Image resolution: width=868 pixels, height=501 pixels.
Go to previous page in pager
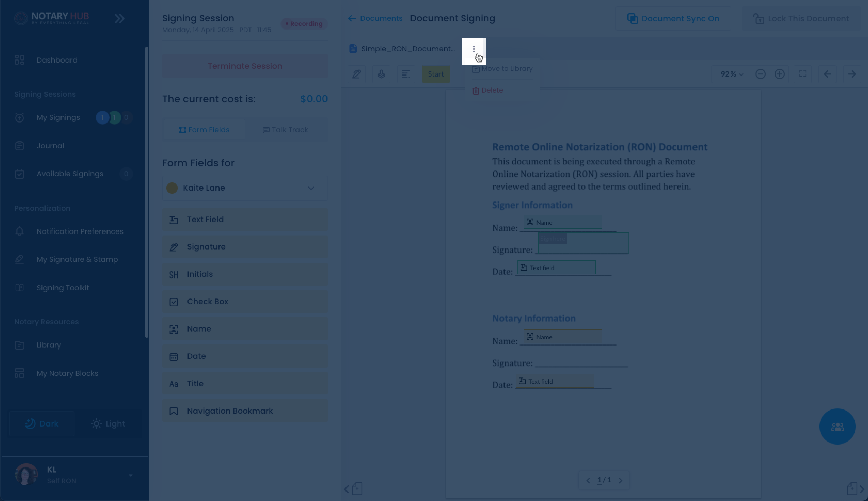tap(588, 480)
